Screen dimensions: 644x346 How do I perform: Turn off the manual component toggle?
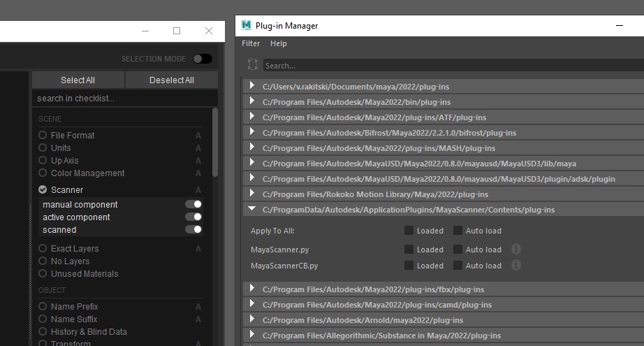193,204
